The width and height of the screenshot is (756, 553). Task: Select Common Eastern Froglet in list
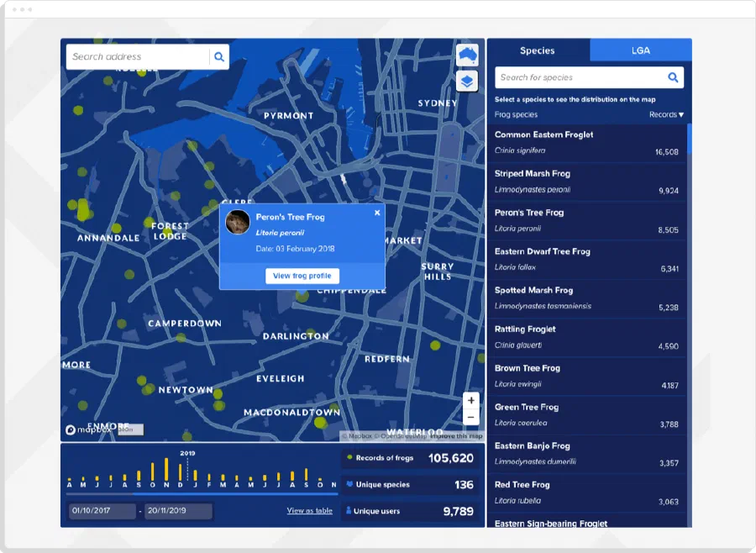point(587,143)
